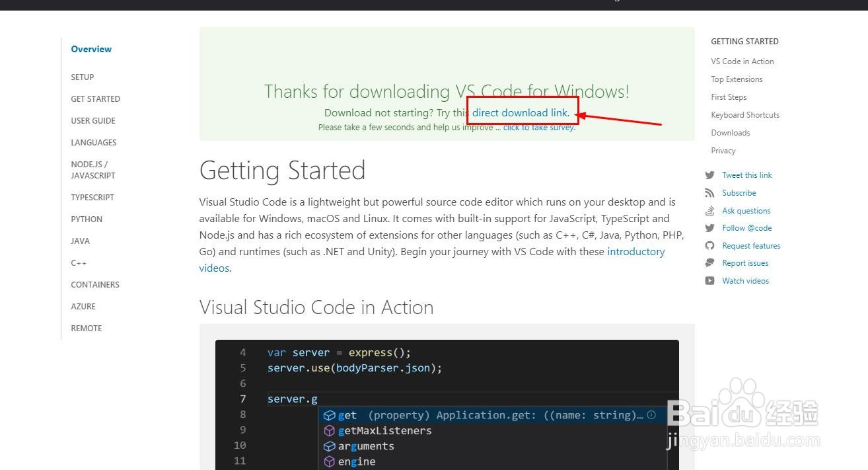Screen dimensions: 868x470
Task: Click the code line 'server.use(bodyParser.json);'
Action: coord(355,368)
